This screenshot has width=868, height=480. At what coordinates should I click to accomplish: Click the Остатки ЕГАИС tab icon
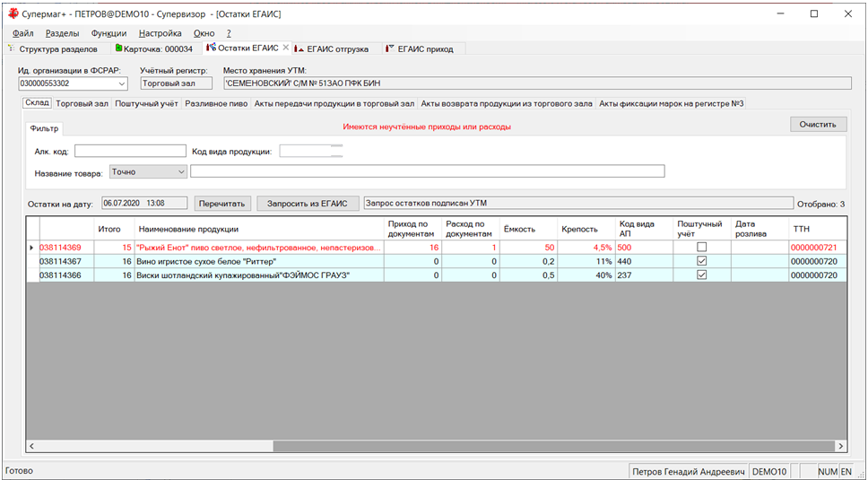(211, 48)
